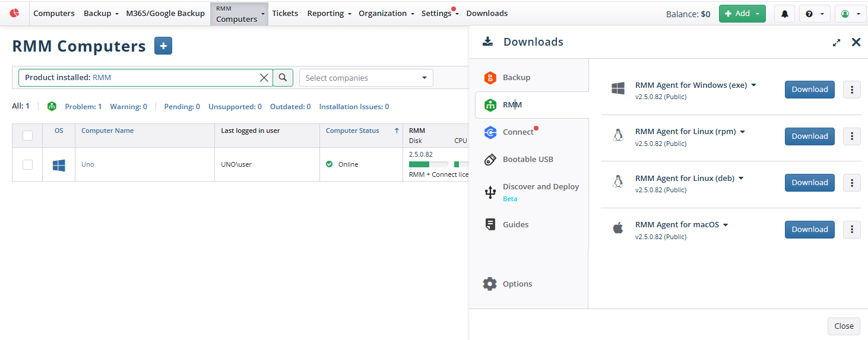Image resolution: width=868 pixels, height=340 pixels.
Task: Open more options for Windows agent
Action: 852,90
